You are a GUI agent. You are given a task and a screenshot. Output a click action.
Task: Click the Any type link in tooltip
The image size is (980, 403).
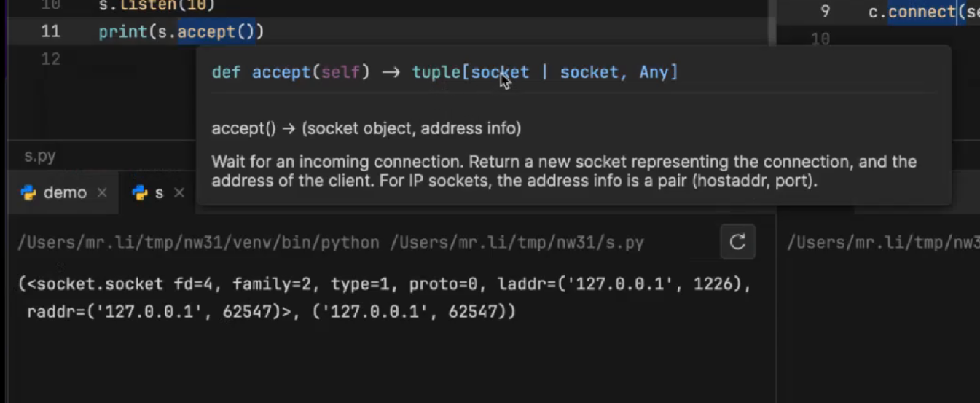(x=654, y=72)
